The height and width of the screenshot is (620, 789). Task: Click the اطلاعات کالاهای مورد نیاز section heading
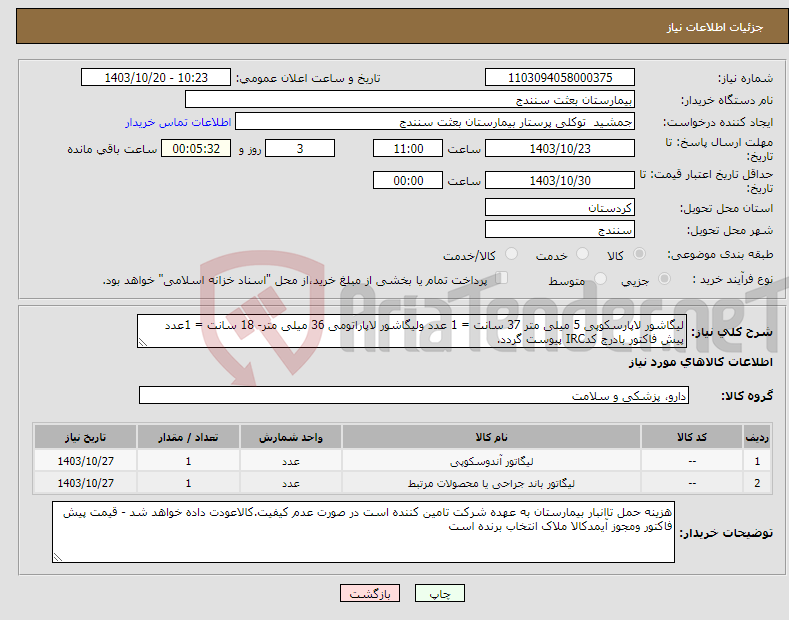tap(700, 362)
